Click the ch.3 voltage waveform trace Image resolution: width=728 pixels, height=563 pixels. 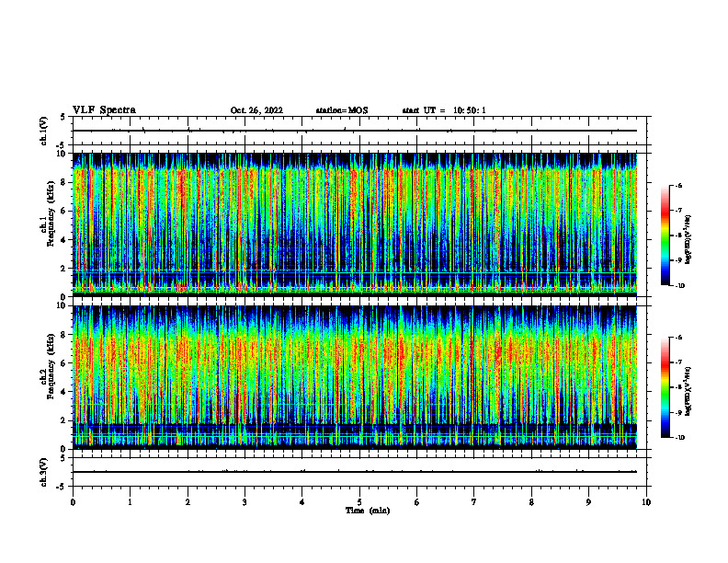tap(355, 472)
